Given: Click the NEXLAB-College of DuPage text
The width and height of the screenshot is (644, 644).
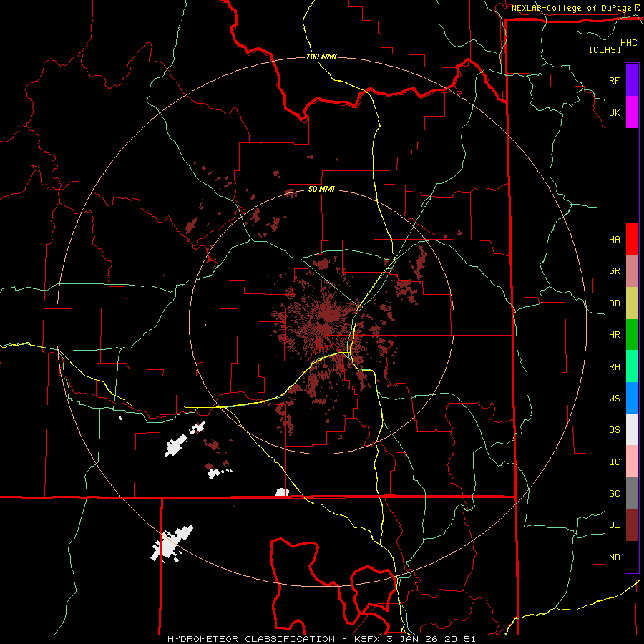Looking at the screenshot, I should [571, 8].
